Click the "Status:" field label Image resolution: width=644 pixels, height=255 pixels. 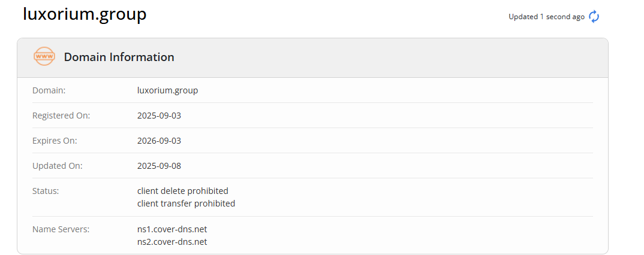click(x=46, y=191)
